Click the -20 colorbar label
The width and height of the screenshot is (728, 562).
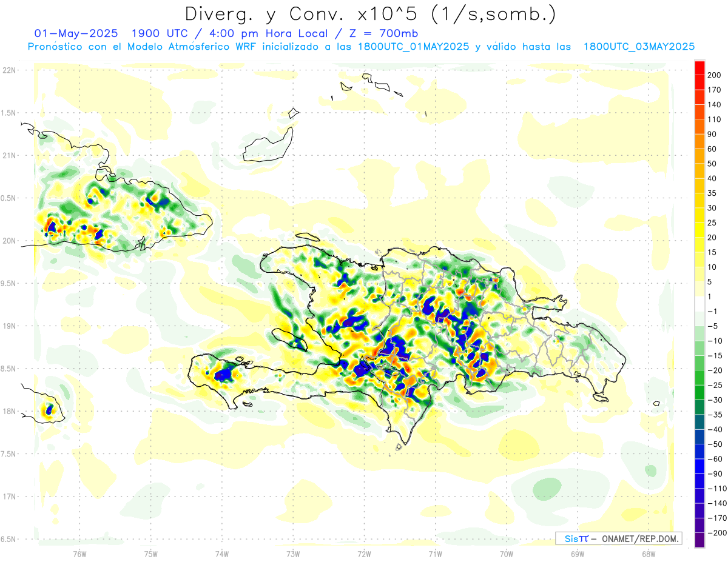tap(714, 370)
